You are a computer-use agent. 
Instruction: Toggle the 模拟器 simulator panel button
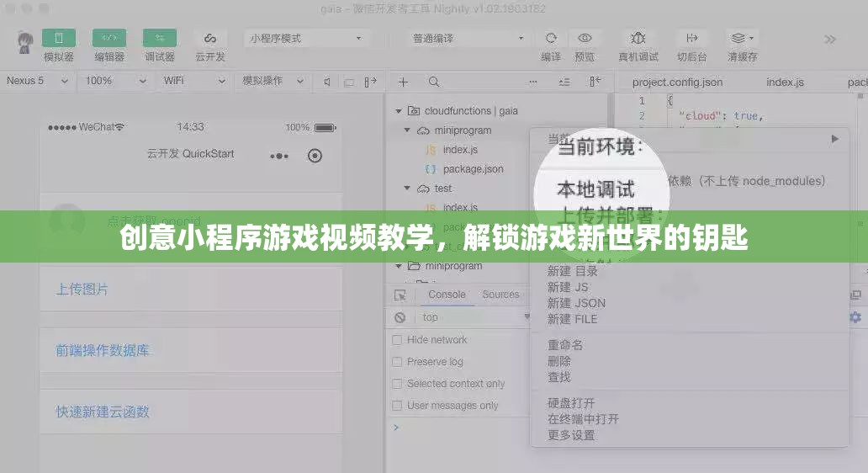(59, 38)
